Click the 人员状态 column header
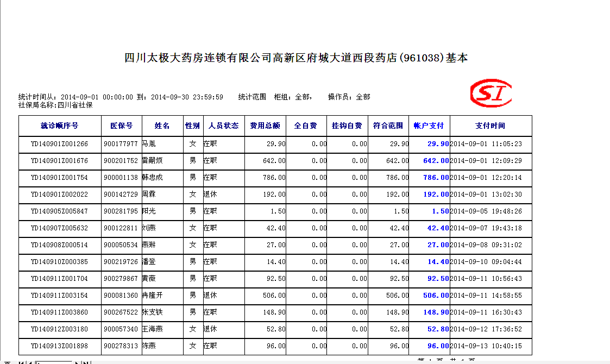The image size is (610, 364). [223, 125]
